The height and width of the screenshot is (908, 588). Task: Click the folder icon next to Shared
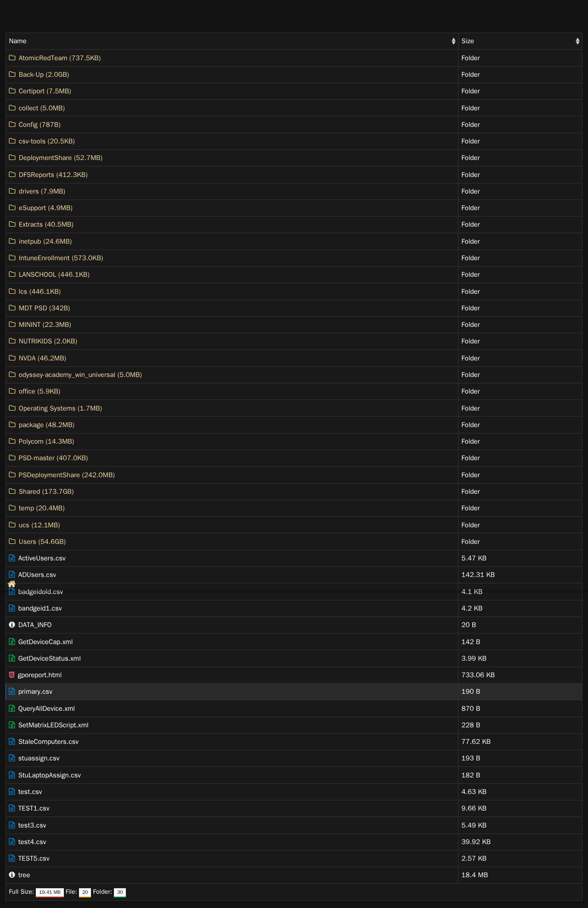click(12, 491)
